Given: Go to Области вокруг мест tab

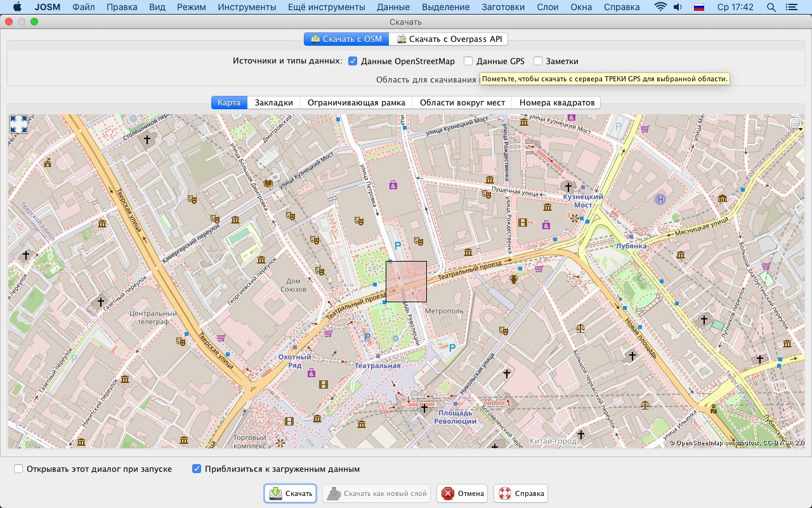Looking at the screenshot, I should [462, 102].
